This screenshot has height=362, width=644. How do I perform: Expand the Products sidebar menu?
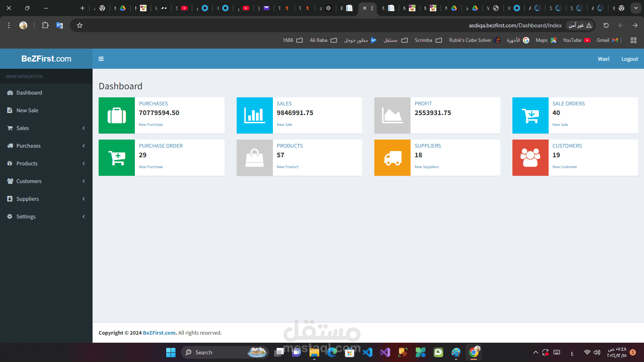pos(46,163)
